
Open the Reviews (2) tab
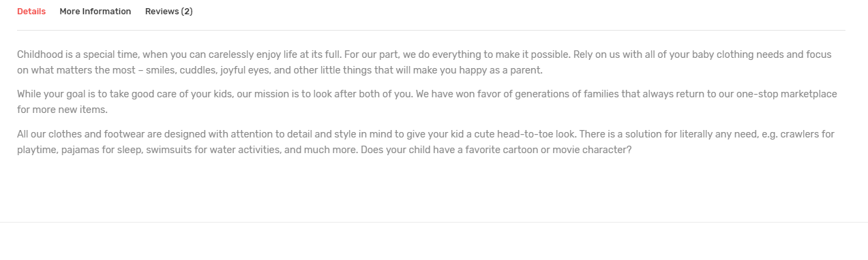click(169, 12)
